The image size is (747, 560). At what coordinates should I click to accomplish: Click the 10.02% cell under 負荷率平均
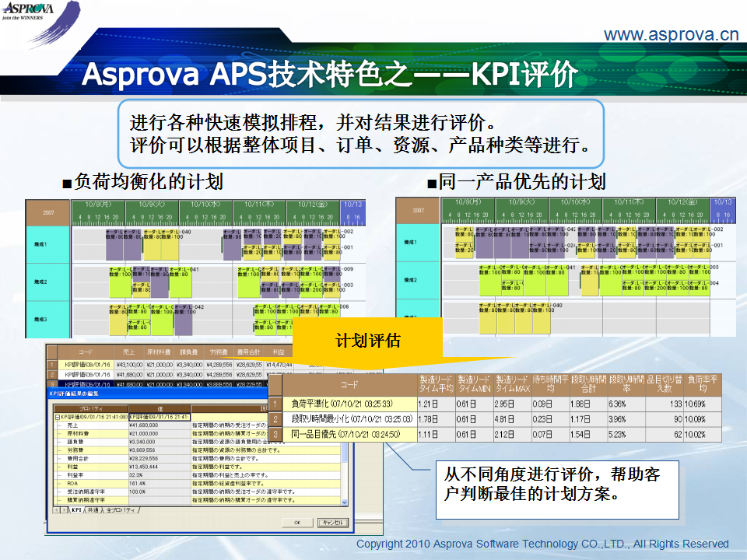(x=703, y=434)
